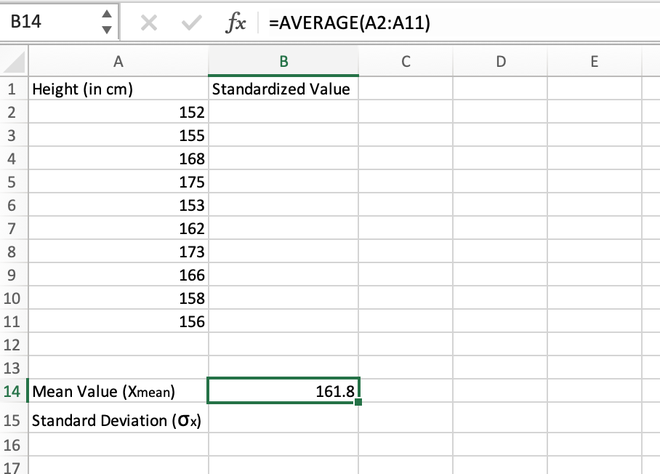The width and height of the screenshot is (660, 474).
Task: Click the cell containing 173
Action: 118,251
